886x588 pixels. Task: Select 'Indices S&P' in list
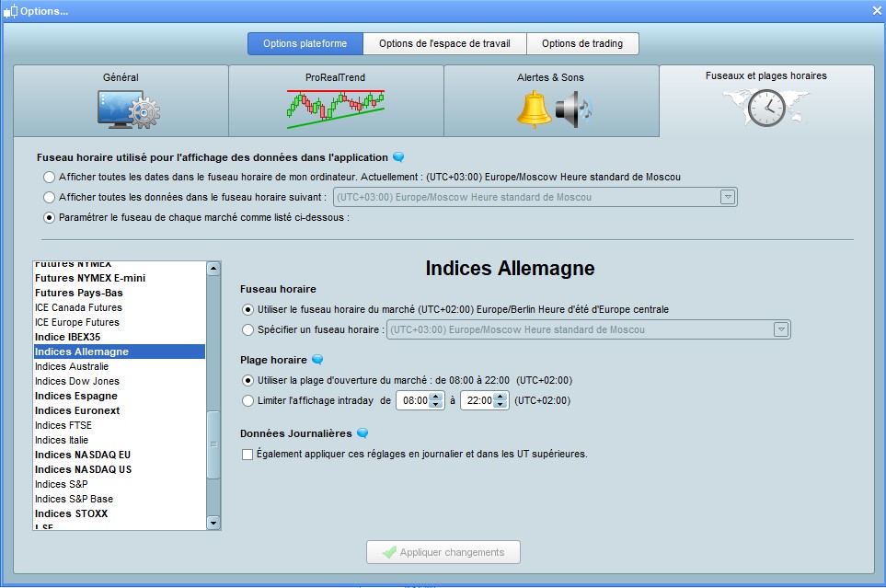120,484
